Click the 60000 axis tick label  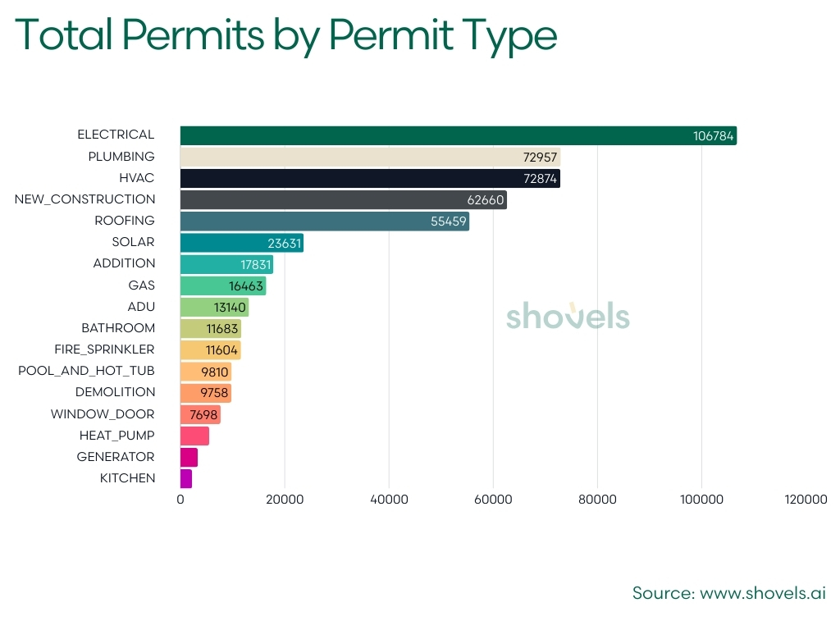[493, 500]
